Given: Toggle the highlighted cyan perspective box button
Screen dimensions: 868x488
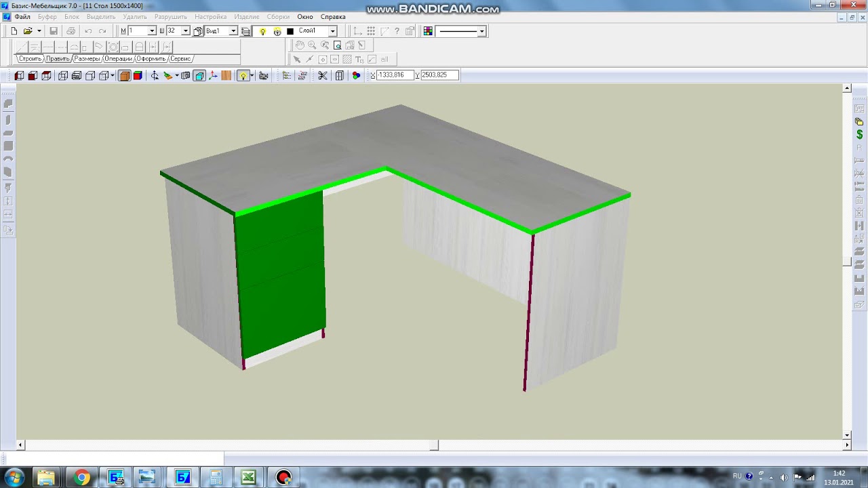Looking at the screenshot, I should click(199, 75).
